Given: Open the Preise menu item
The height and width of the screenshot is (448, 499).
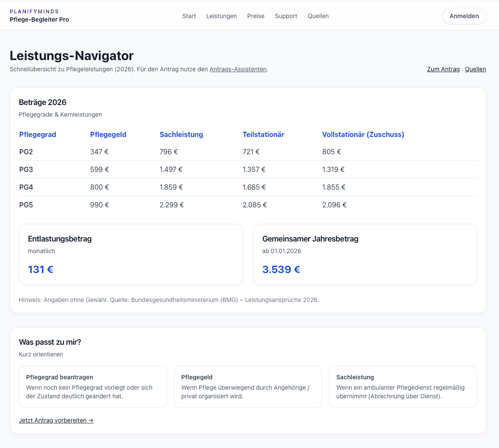Looking at the screenshot, I should (x=256, y=16).
